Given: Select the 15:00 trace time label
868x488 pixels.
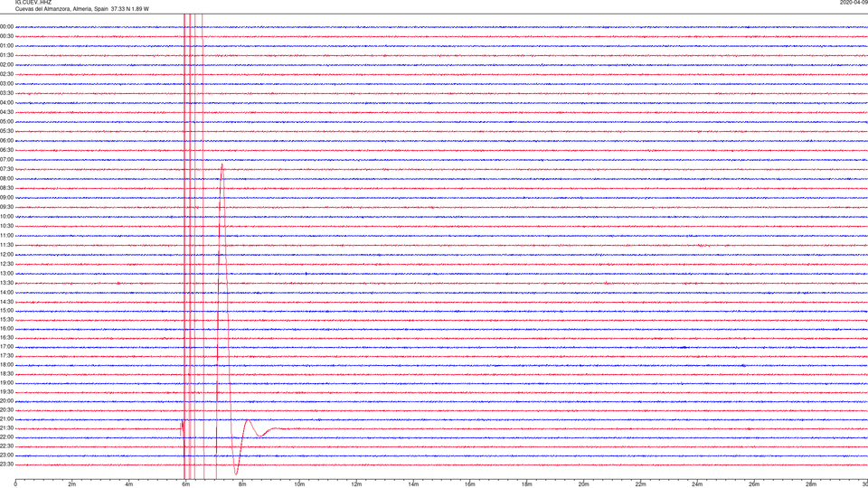Looking at the screenshot, I should 6,310.
